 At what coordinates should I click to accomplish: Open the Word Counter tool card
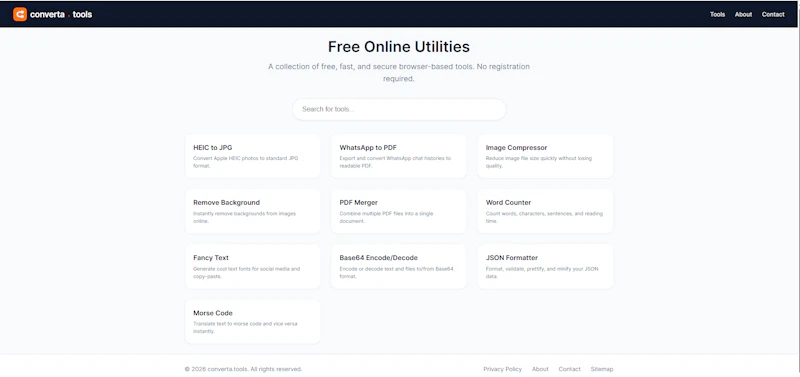545,211
